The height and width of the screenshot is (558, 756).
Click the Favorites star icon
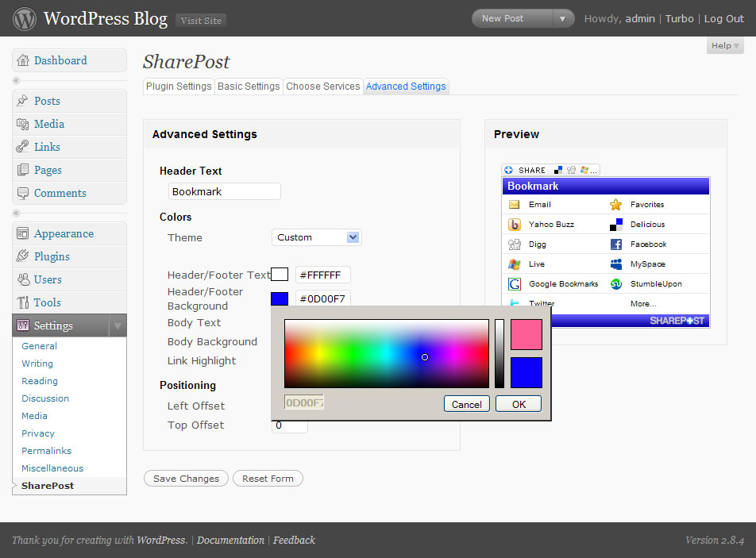pos(615,205)
